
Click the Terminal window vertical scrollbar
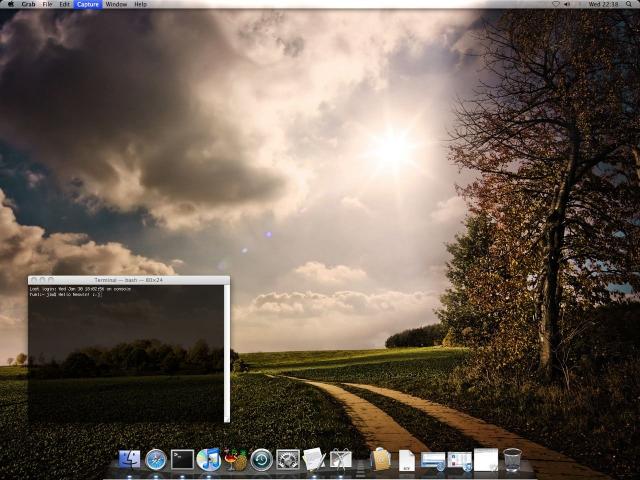pos(227,353)
